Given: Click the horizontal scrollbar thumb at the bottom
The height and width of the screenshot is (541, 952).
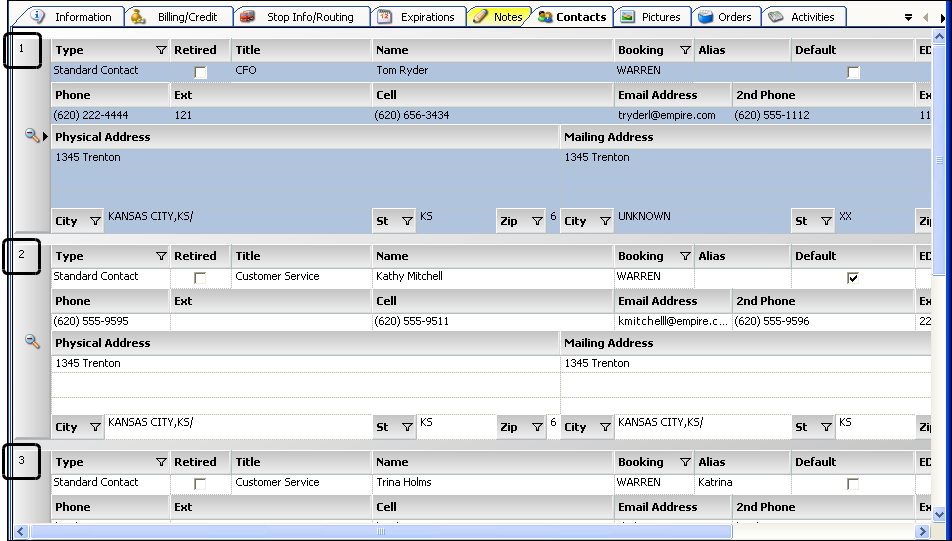Looking at the screenshot, I should 381,532.
